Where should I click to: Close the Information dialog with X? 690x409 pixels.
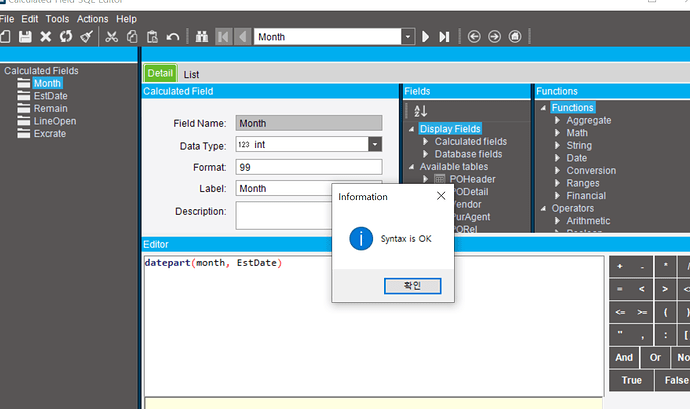(441, 196)
